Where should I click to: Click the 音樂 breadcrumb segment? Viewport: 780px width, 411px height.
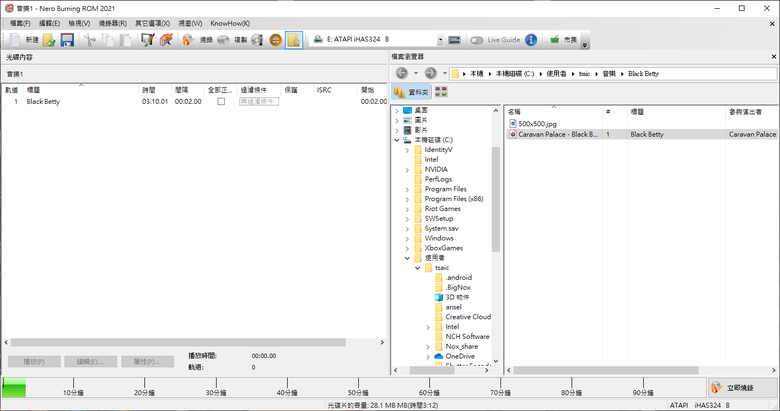(x=609, y=74)
